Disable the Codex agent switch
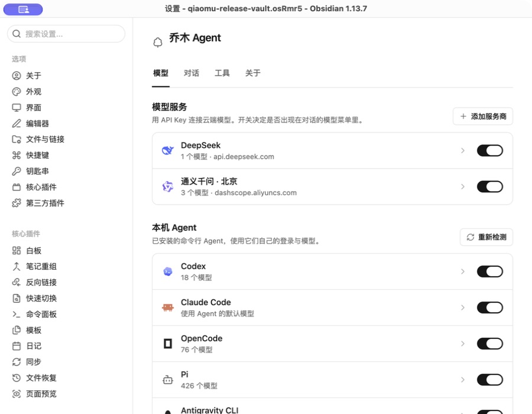Viewport: 532px width, 414px height. [489, 271]
